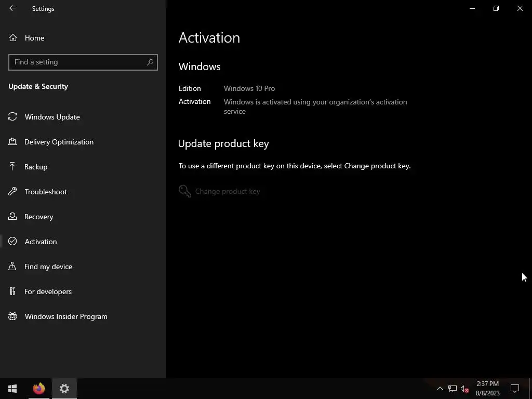Open Find my device settings

pos(83,267)
